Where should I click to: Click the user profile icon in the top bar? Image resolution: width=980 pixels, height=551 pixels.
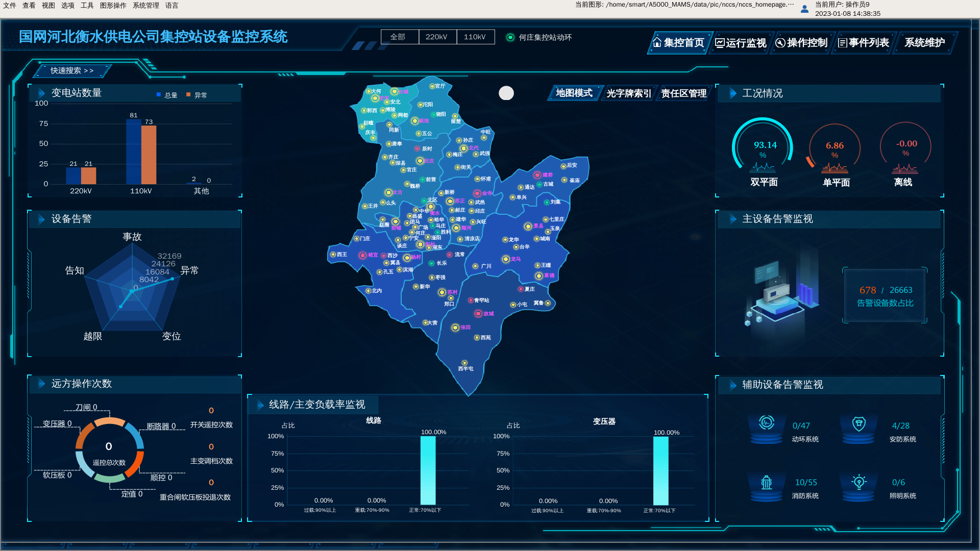pyautogui.click(x=805, y=9)
